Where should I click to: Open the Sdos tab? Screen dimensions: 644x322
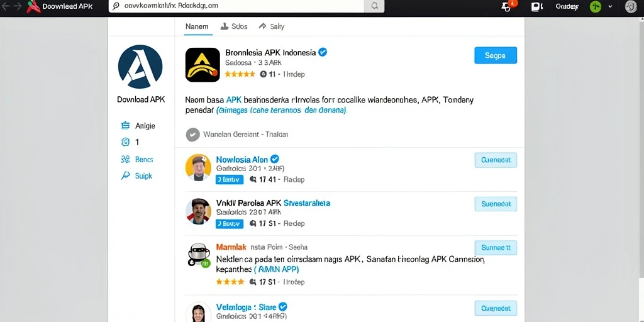coord(234,26)
